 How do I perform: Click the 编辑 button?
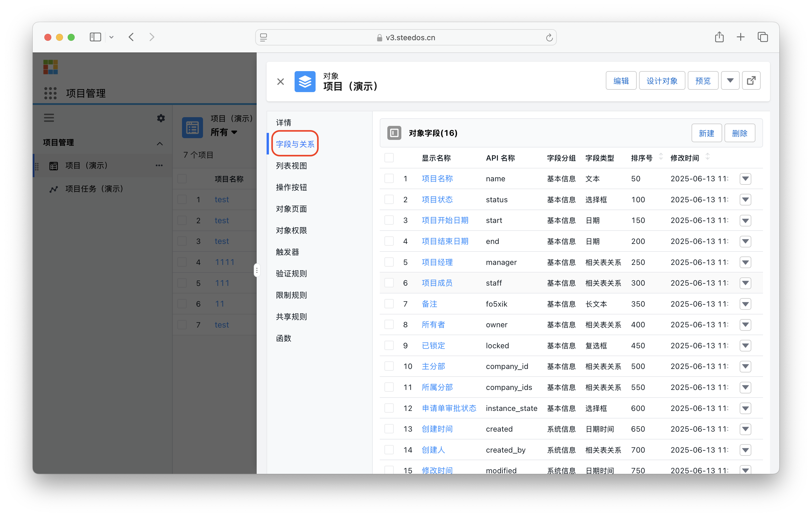[621, 80]
